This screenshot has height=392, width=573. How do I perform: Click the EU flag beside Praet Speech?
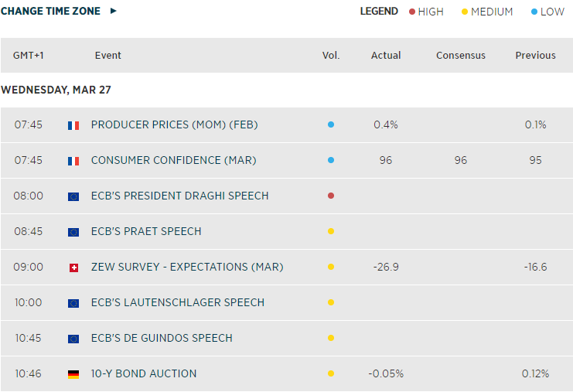click(x=73, y=232)
